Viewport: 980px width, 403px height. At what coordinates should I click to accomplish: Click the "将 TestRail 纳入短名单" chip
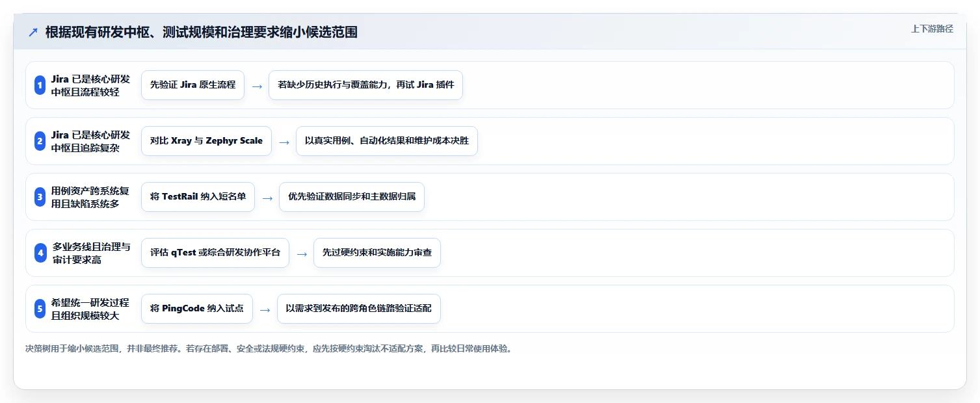198,197
